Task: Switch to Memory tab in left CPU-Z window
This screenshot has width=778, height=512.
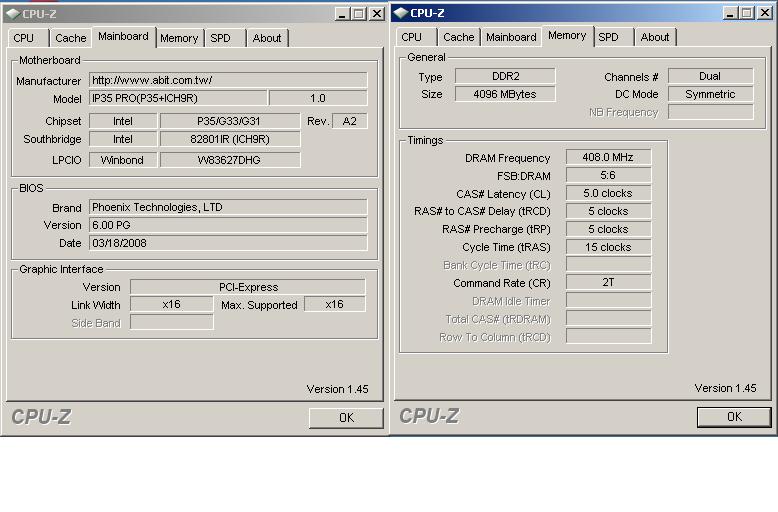Action: coord(180,38)
